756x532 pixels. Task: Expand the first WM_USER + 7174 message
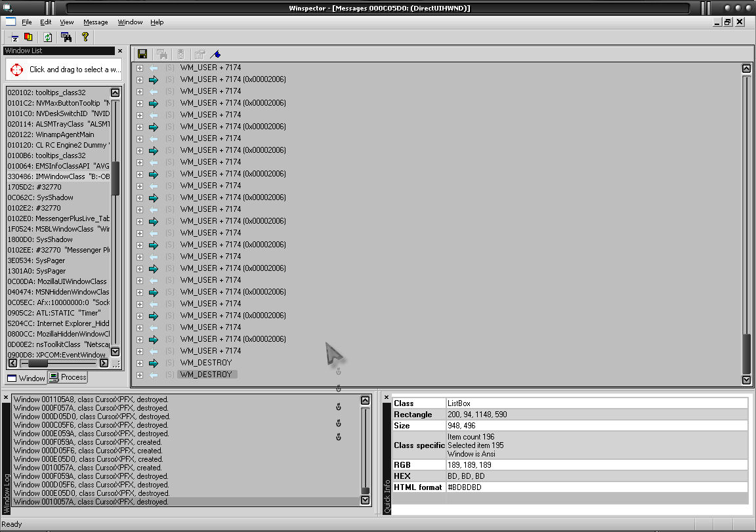140,68
